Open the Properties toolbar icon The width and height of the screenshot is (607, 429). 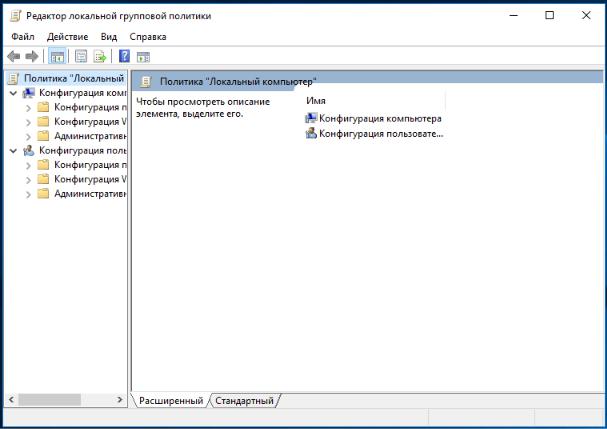pyautogui.click(x=81, y=57)
